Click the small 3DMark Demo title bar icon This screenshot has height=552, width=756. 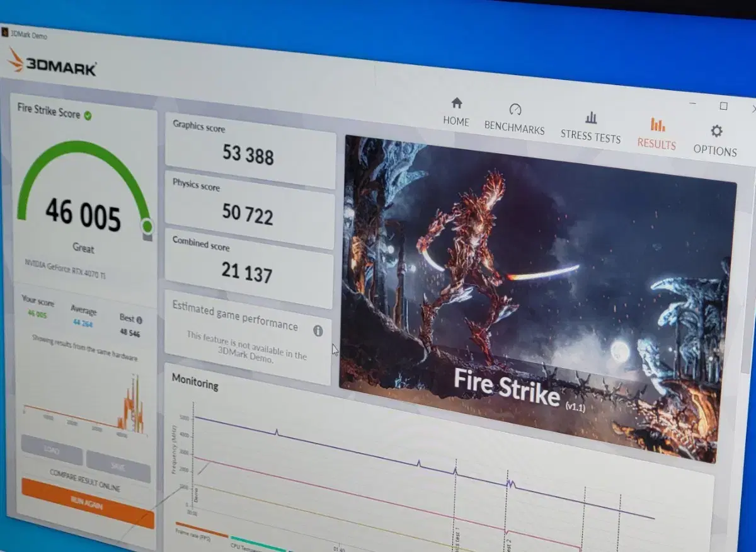[x=5, y=32]
